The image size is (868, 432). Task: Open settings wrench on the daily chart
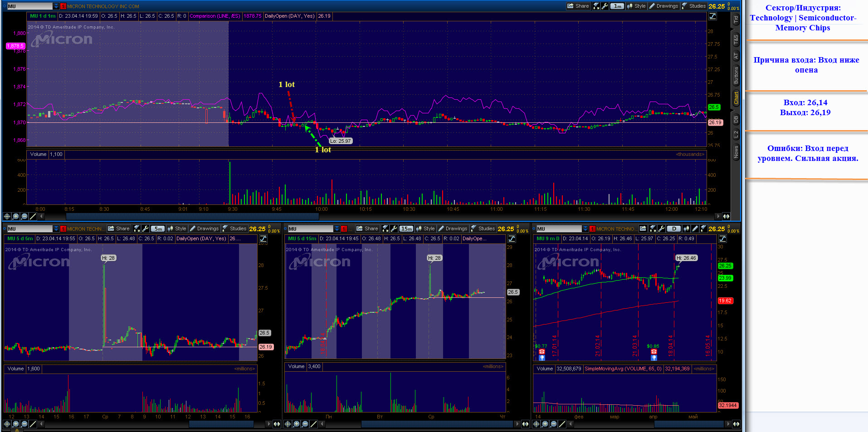click(x=661, y=228)
